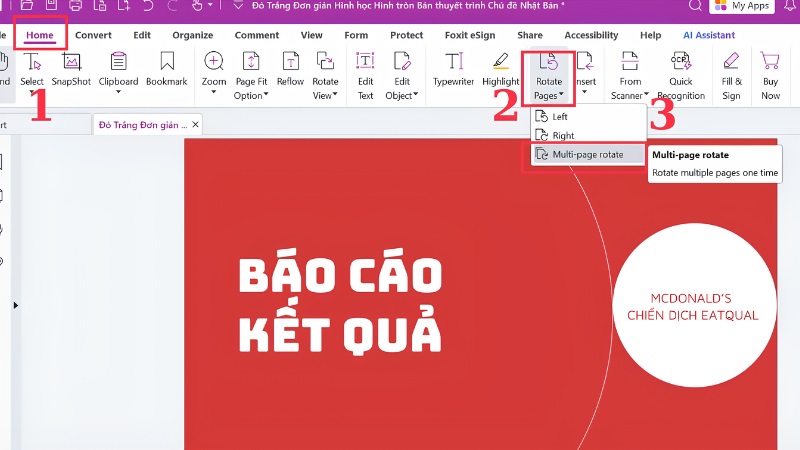Switch to Reflow view
Screen dimensions: 800x450
tap(290, 69)
